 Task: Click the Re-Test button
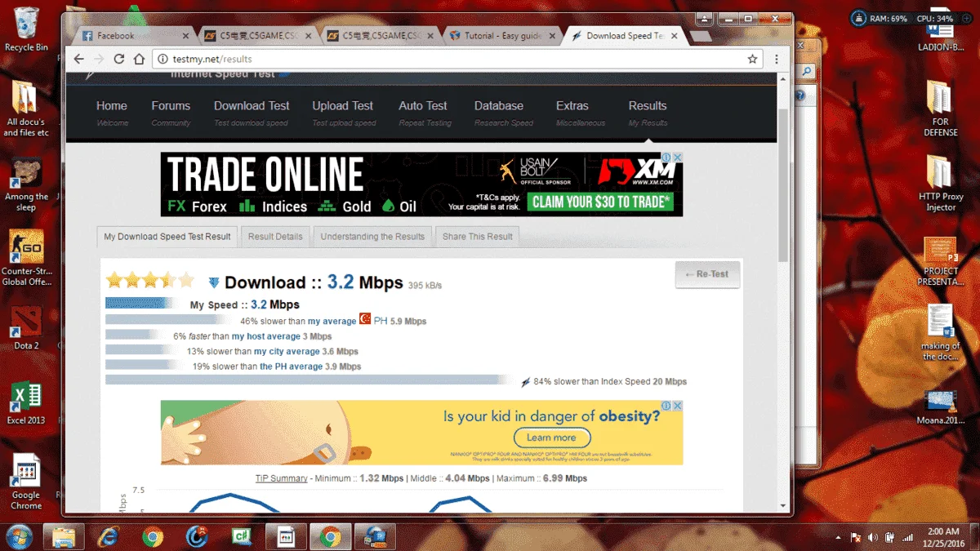pyautogui.click(x=707, y=274)
